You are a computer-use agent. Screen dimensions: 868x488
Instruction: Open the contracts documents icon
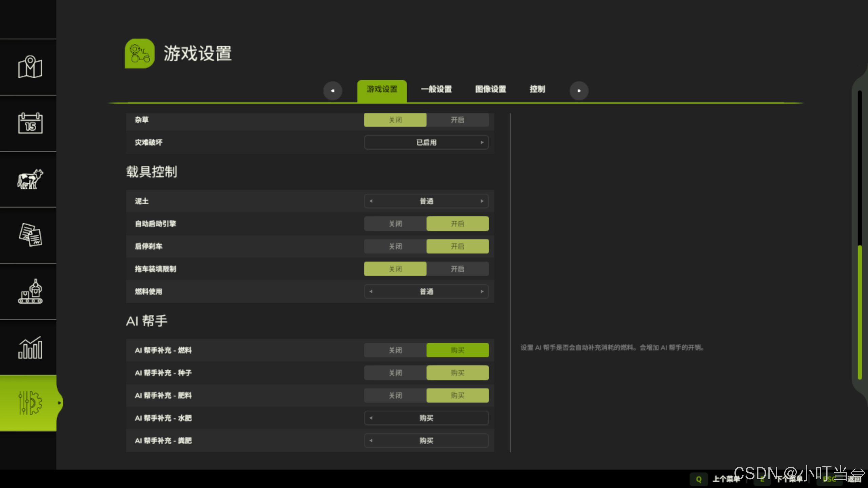coord(30,235)
